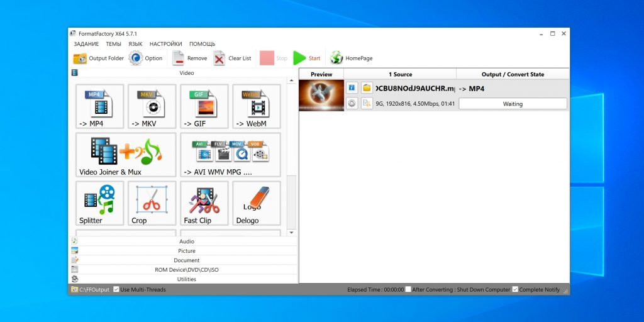Click the Output Folder toolbar icon
The image size is (644, 322).
[80, 58]
